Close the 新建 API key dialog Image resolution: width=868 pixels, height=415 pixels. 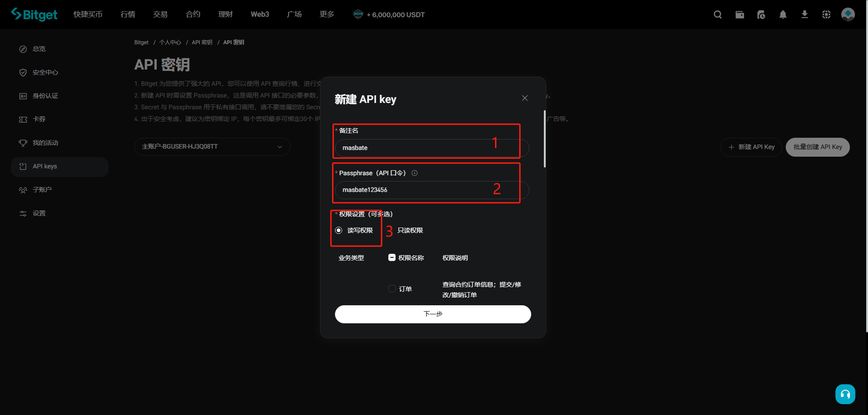tap(525, 98)
